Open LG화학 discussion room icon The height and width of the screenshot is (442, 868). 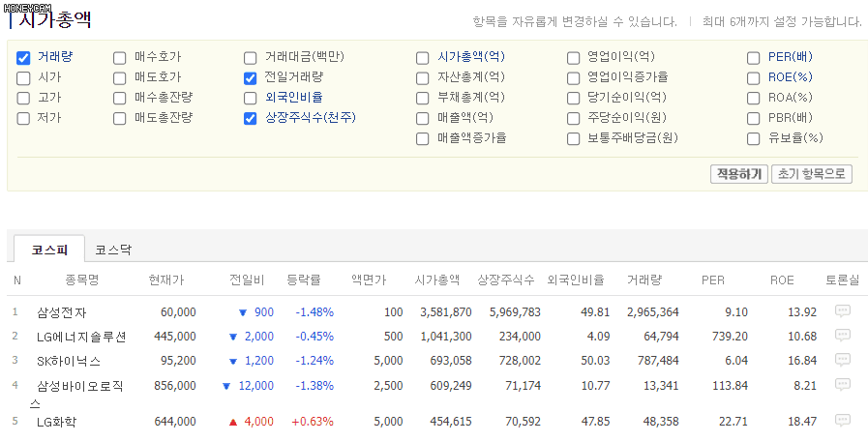[842, 421]
